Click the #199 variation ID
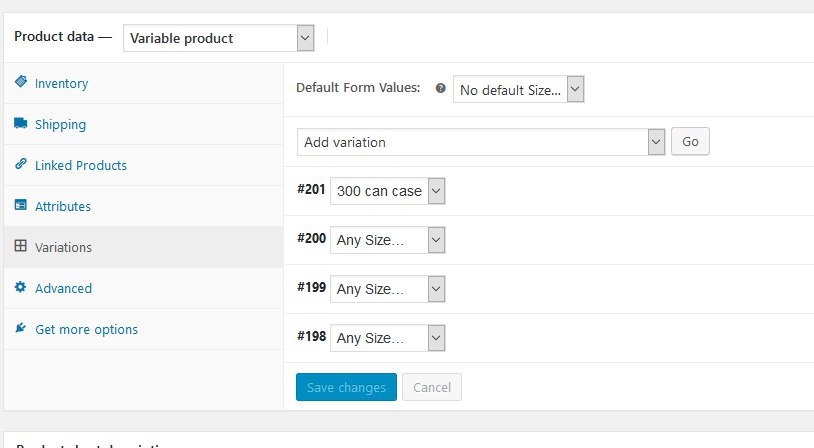 (311, 287)
